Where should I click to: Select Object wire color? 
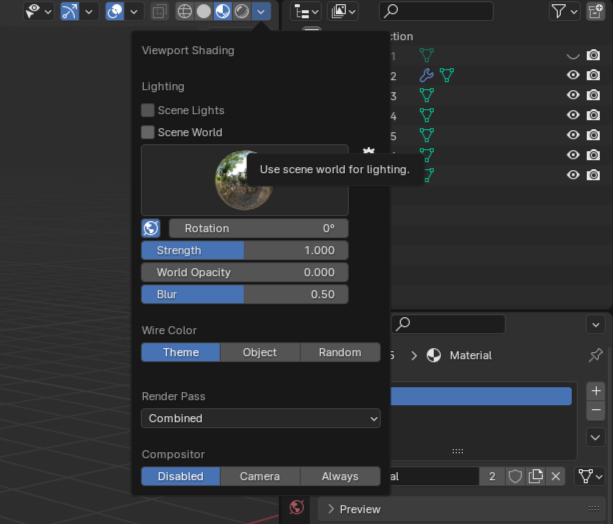[260, 352]
